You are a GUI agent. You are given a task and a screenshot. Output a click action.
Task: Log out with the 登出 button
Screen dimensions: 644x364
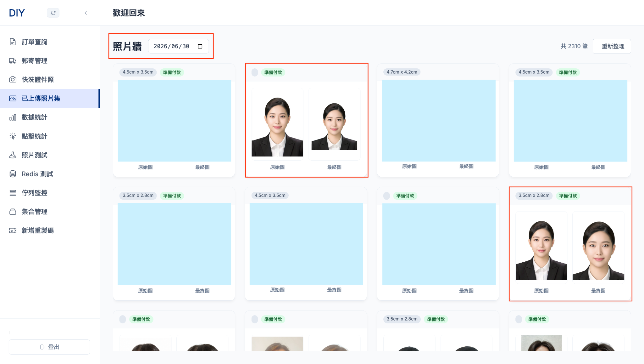[49, 347]
